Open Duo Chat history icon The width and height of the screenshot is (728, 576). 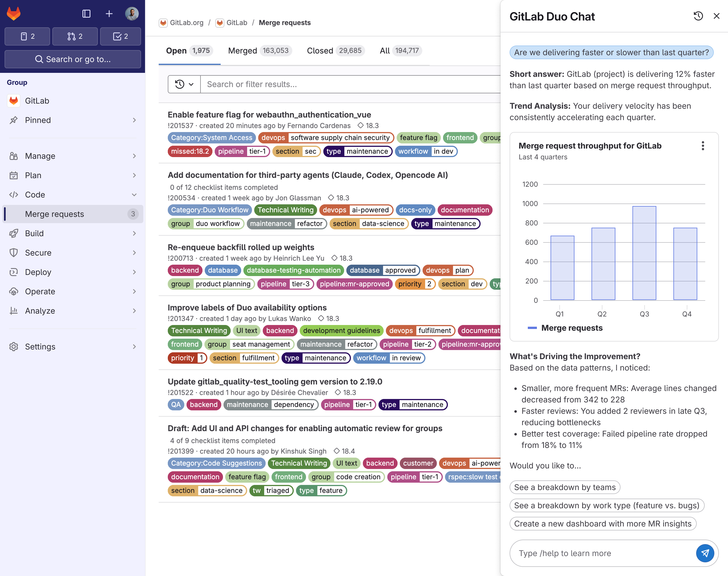point(698,16)
